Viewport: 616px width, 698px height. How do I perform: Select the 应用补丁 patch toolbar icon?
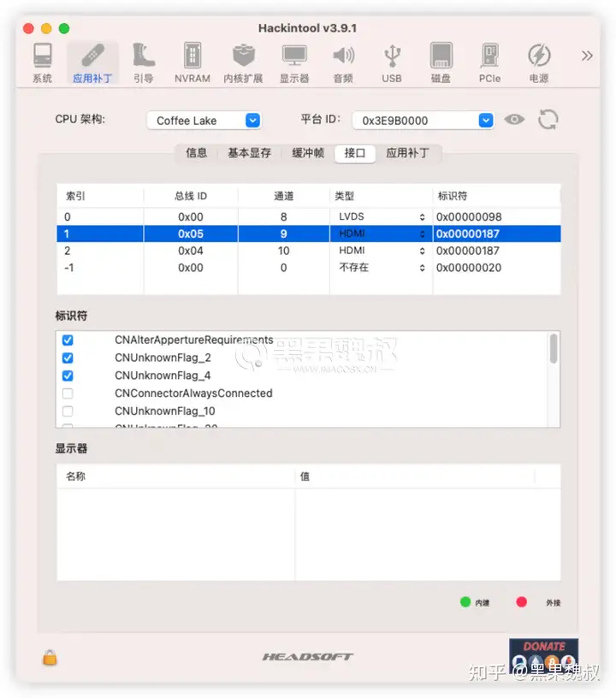coord(92,62)
